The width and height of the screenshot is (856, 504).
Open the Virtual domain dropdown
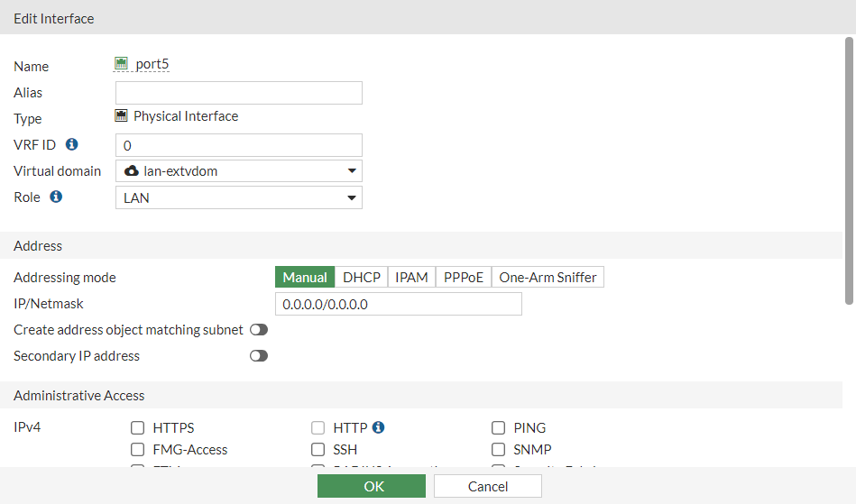[239, 171]
